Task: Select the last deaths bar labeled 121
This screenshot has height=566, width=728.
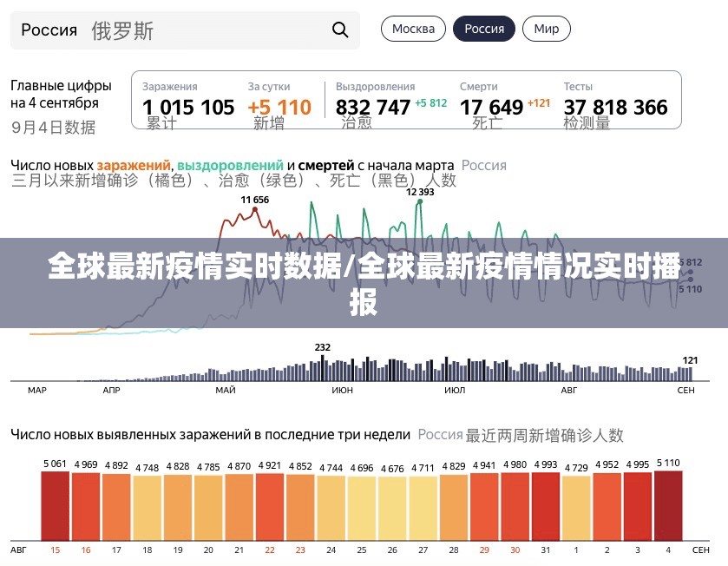Action: (690, 373)
